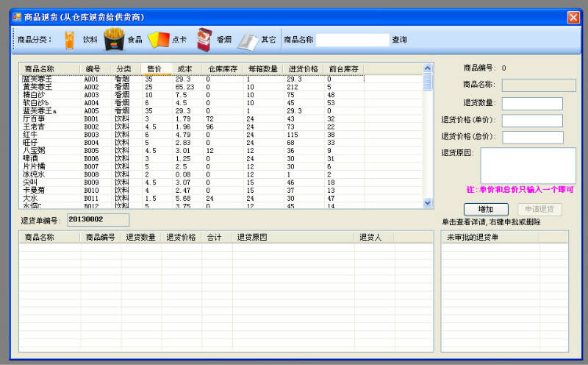Click the 查询 search button
This screenshot has width=588, height=365.
[x=399, y=40]
